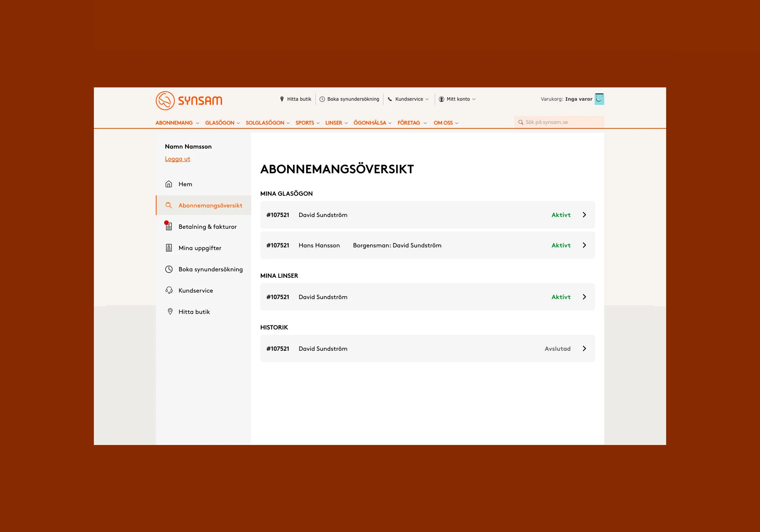
Task: Open the GLASÖGON menu item
Action: pyautogui.click(x=222, y=123)
